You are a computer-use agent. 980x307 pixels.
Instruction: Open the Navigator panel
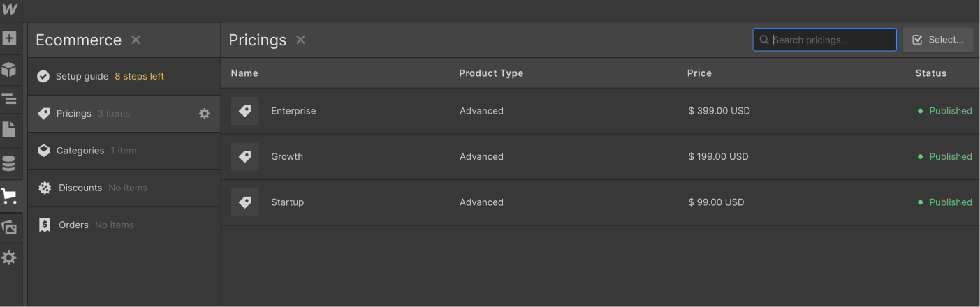(x=9, y=99)
